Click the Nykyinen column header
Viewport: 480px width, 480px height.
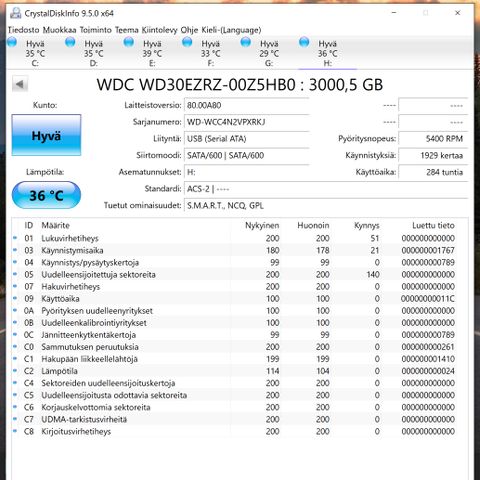pyautogui.click(x=262, y=225)
